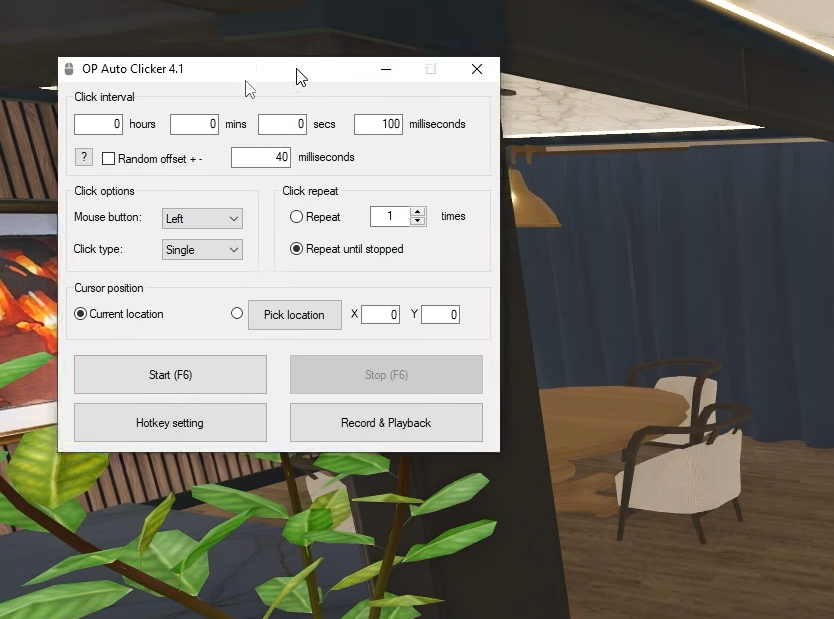Minimize the OP Auto Clicker window
This screenshot has height=619, width=834.
click(x=386, y=69)
